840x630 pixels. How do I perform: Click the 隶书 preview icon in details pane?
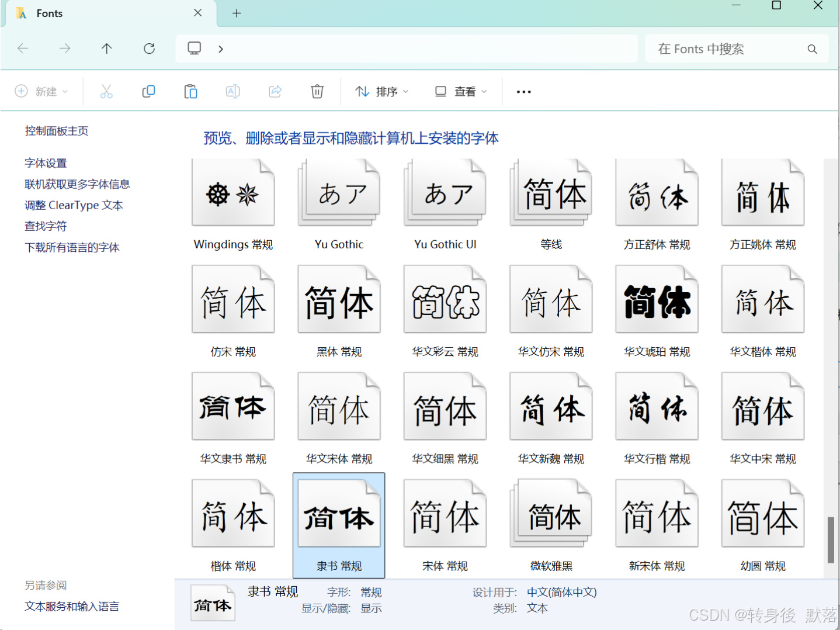pos(213,603)
